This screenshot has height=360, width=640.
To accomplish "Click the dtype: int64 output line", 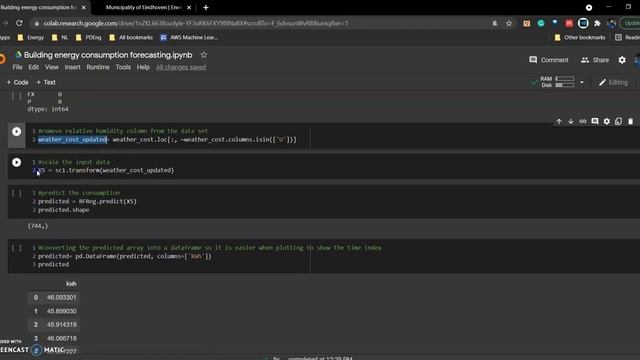I will point(48,109).
